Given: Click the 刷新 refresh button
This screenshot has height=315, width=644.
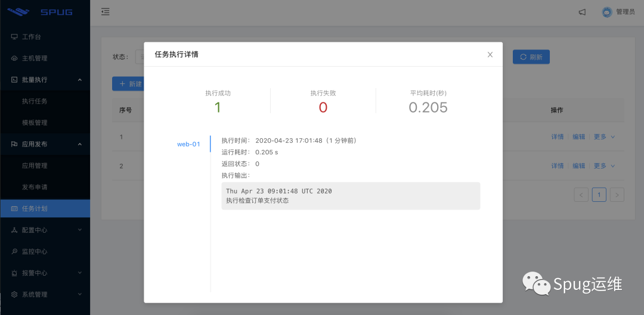Looking at the screenshot, I should point(531,57).
